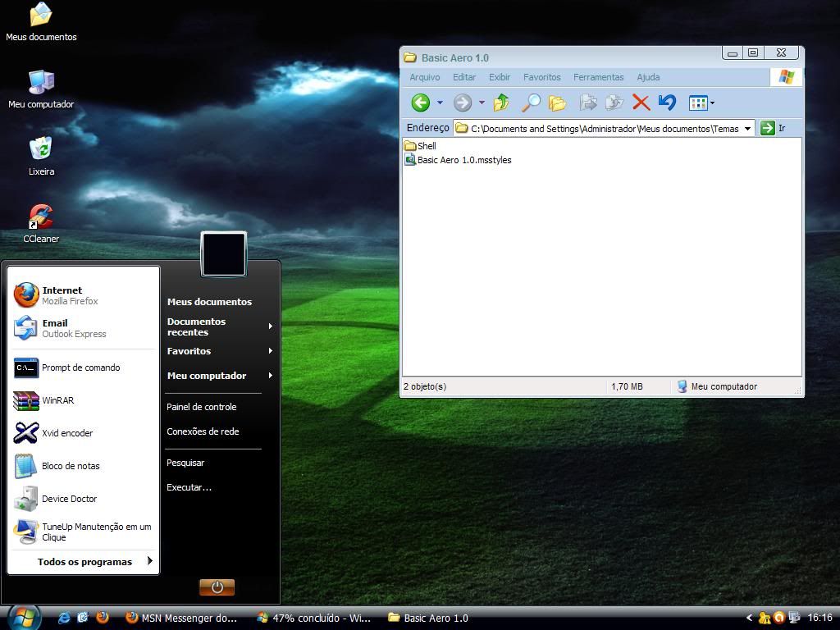Expand the address bar dropdown

coord(747,128)
